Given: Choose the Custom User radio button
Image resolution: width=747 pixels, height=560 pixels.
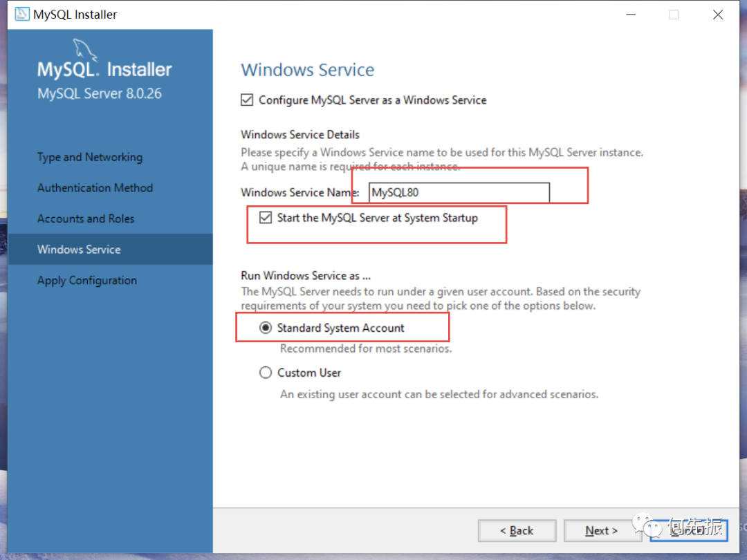Looking at the screenshot, I should pos(266,373).
